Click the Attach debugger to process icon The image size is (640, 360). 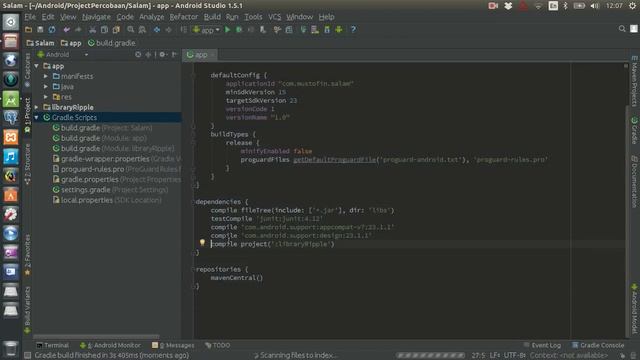[263, 30]
